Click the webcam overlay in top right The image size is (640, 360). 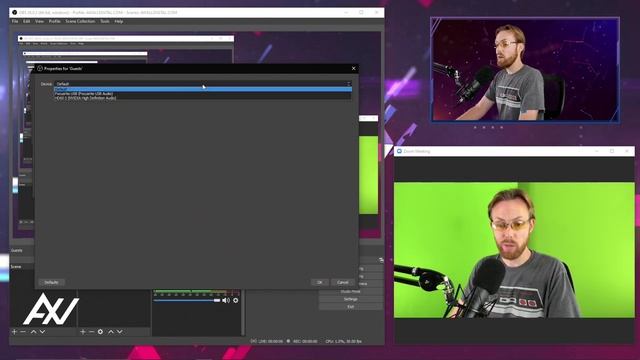525,70
